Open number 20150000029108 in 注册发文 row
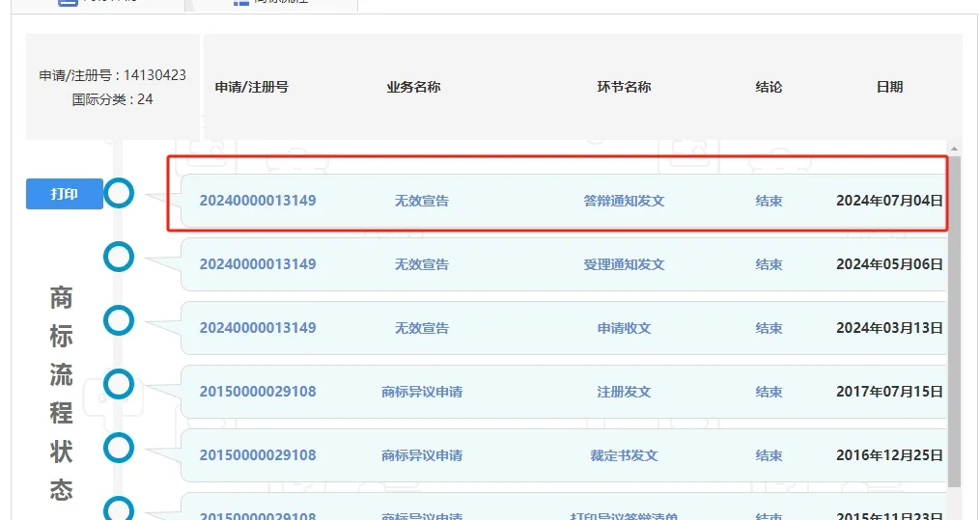This screenshot has width=980, height=520. pyautogui.click(x=258, y=392)
